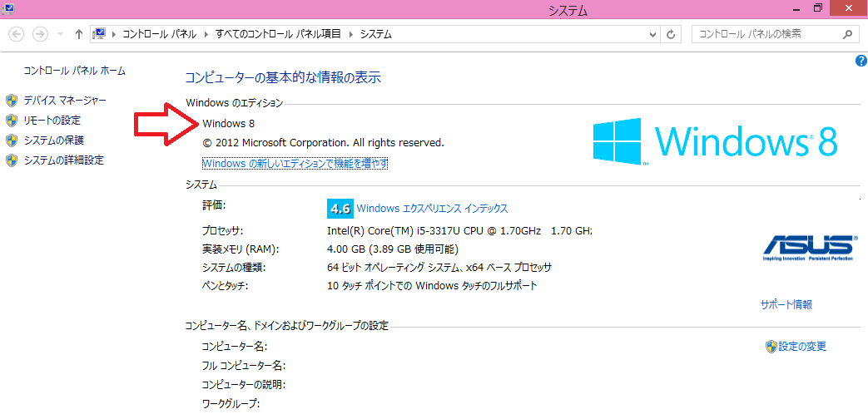Click shield icon beside システムの詳細設定
The width and height of the screenshot is (868, 419).
12,160
